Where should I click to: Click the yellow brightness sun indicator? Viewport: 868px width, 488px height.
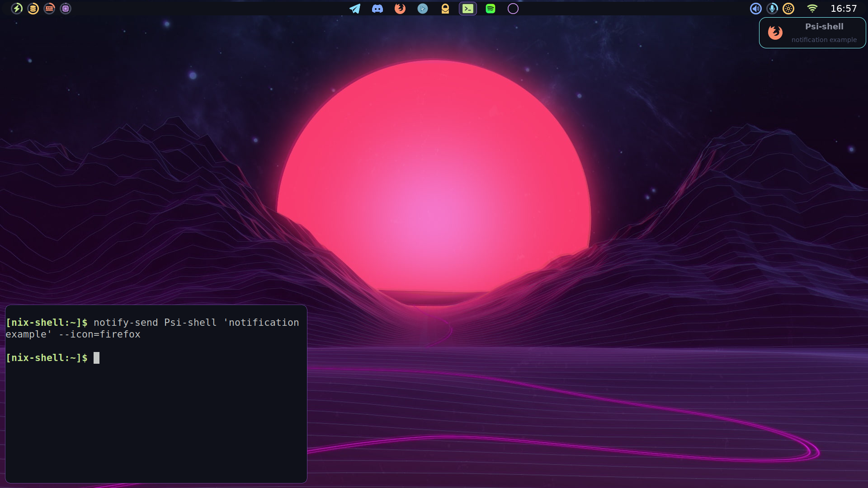(x=788, y=9)
